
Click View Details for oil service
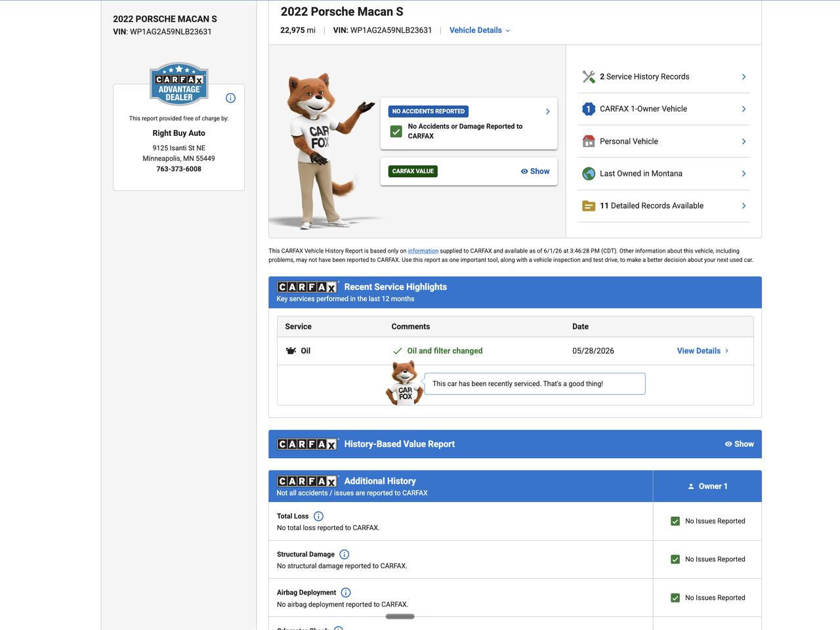point(703,351)
